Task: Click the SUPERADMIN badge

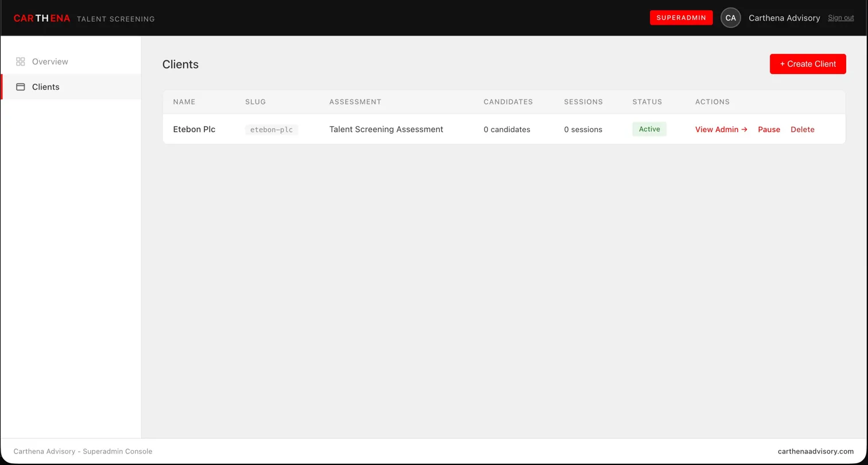Action: [x=681, y=18]
